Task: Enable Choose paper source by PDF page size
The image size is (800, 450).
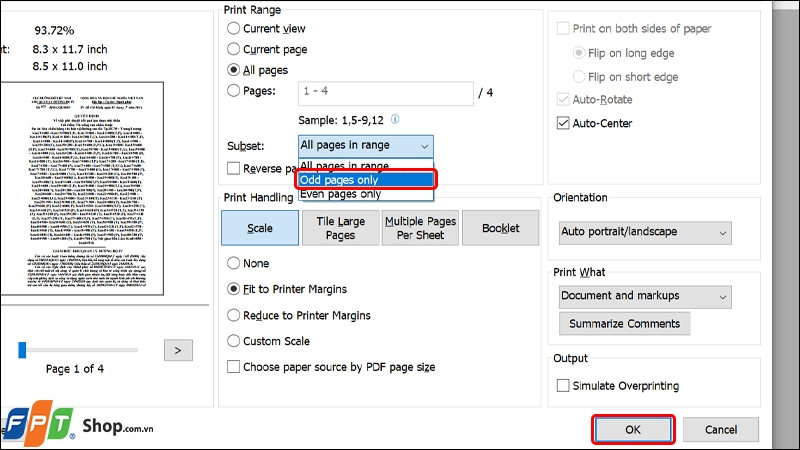Action: tap(233, 367)
